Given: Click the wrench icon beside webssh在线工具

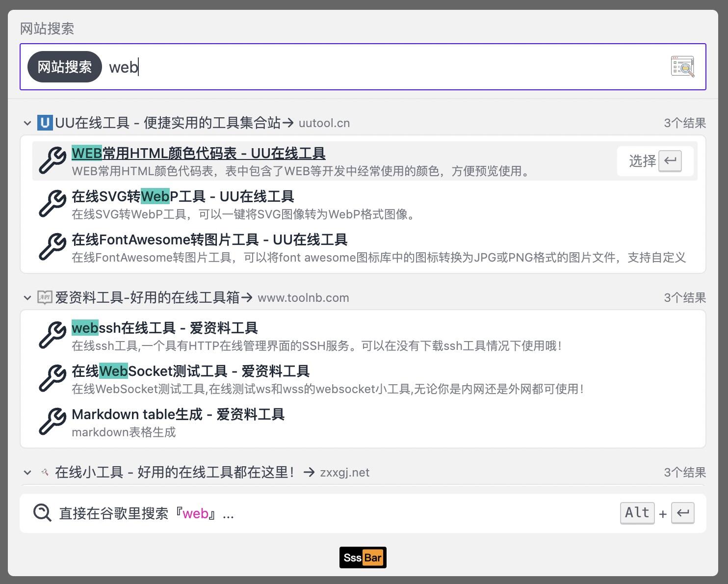Looking at the screenshot, I should pos(52,336).
